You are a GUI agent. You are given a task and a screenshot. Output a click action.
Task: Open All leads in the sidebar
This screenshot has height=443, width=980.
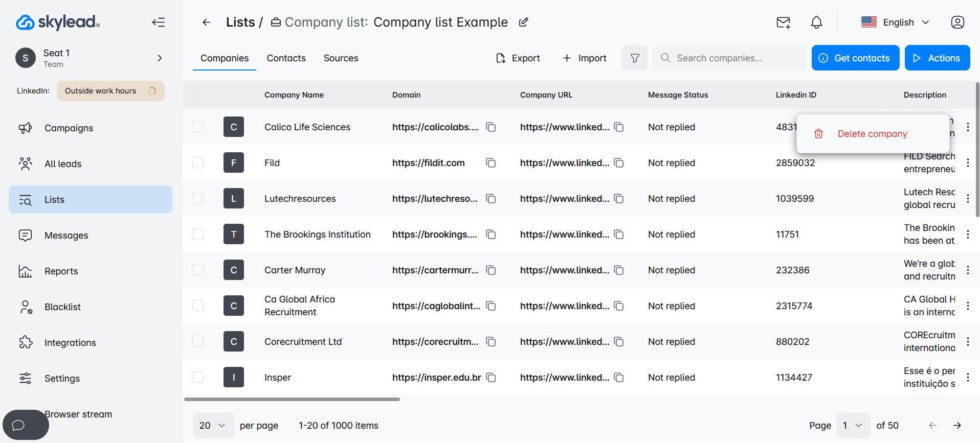91,164
